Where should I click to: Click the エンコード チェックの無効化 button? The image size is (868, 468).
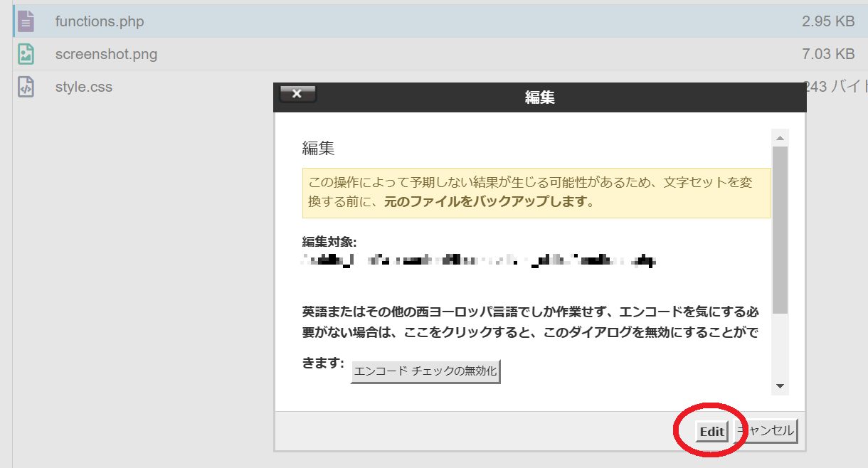coord(425,371)
